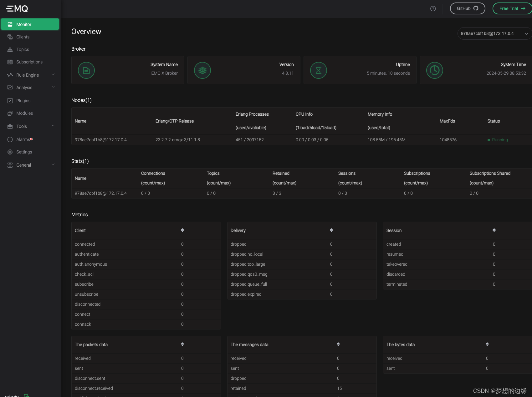Click the Topics sidebar icon
532x397 pixels.
click(10, 49)
